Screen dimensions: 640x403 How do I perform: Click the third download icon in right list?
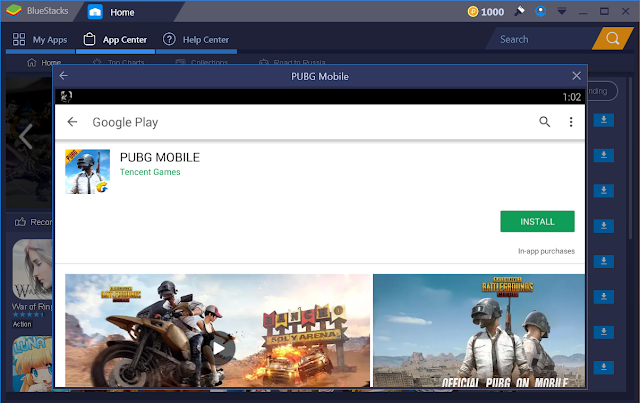[603, 191]
